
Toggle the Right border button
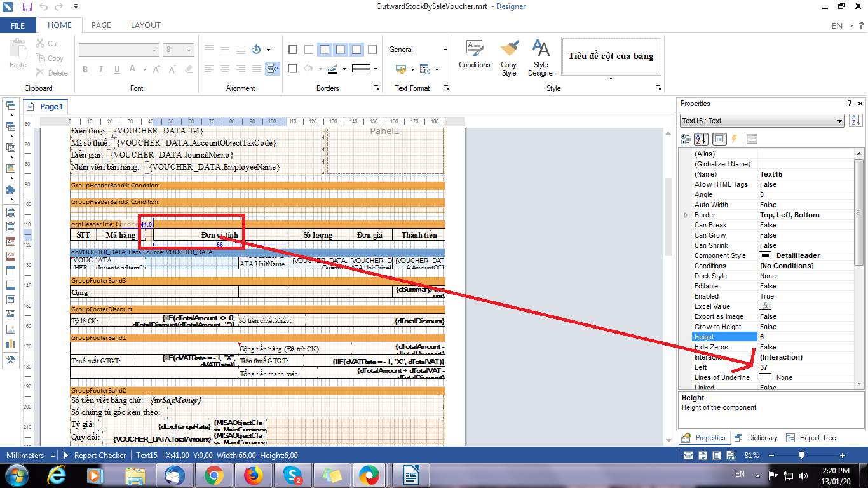click(x=372, y=50)
